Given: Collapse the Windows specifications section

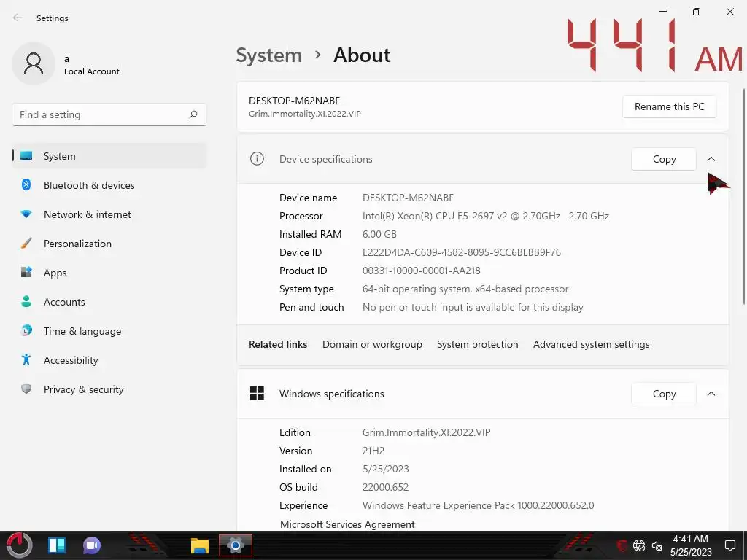Looking at the screenshot, I should [x=711, y=394].
